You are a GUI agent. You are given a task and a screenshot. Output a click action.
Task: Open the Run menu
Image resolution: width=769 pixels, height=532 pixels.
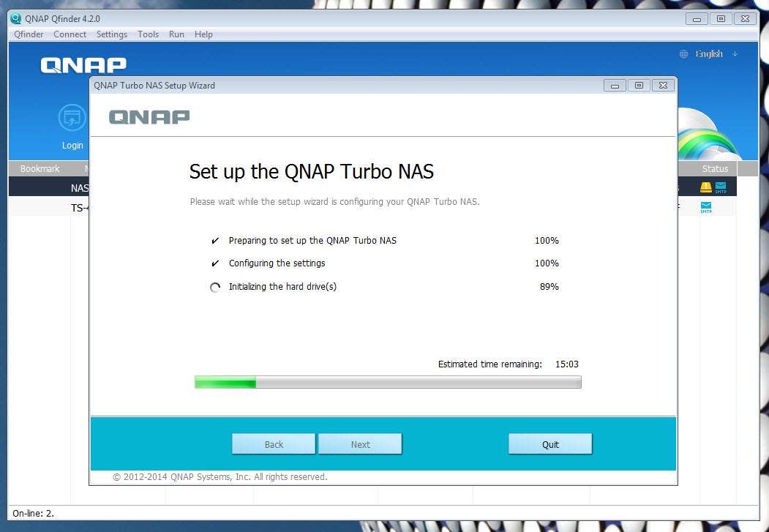[x=176, y=34]
